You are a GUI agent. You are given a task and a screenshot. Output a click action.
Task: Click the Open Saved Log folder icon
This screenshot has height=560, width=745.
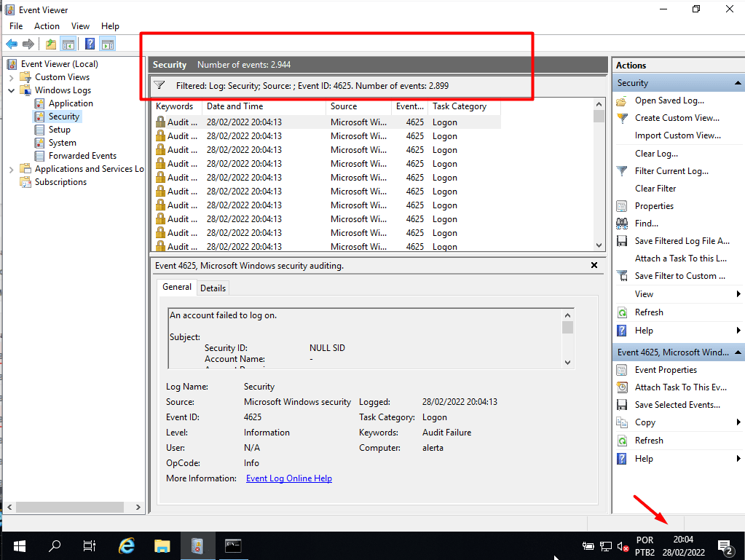point(621,100)
